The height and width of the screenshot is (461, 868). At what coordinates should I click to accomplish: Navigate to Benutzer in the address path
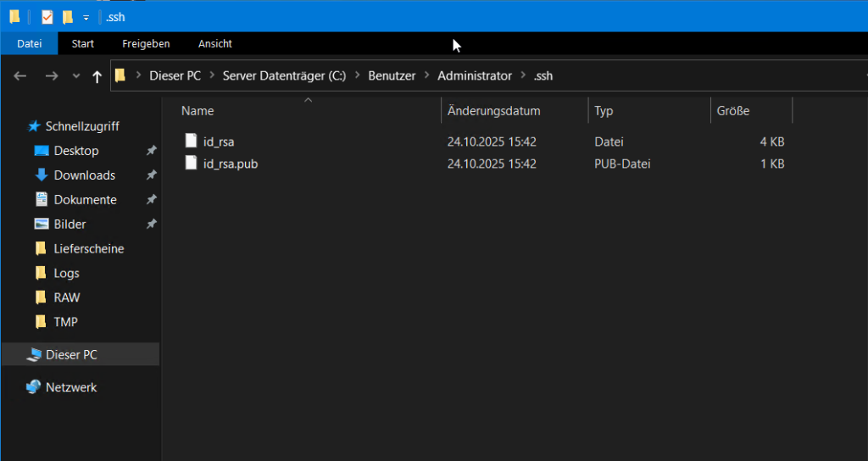[392, 75]
